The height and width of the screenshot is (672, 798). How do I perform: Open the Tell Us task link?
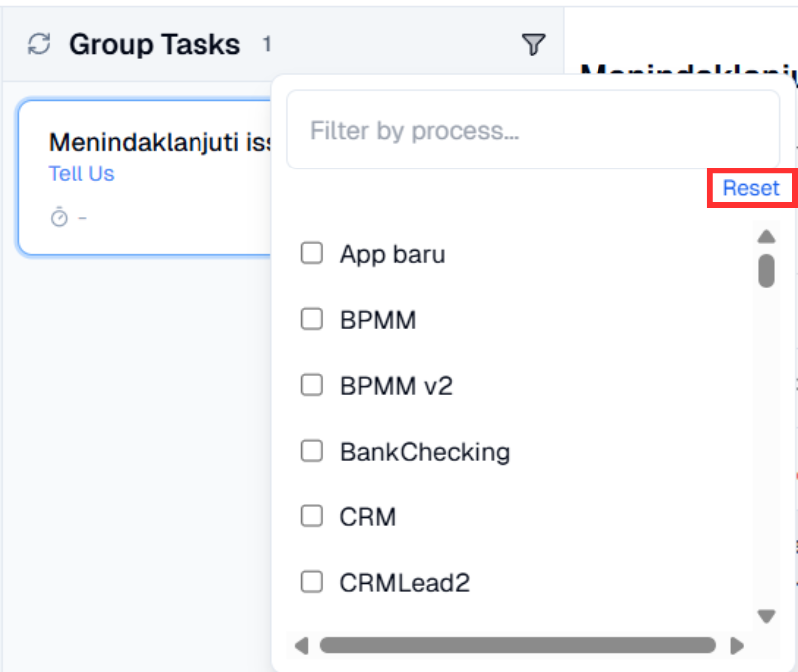(x=81, y=173)
